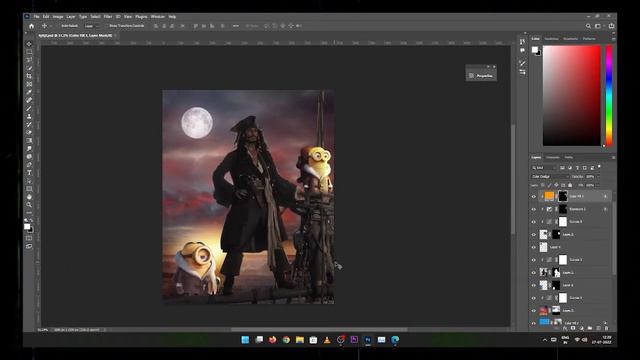Switch to the Channels tab

pyautogui.click(x=553, y=158)
